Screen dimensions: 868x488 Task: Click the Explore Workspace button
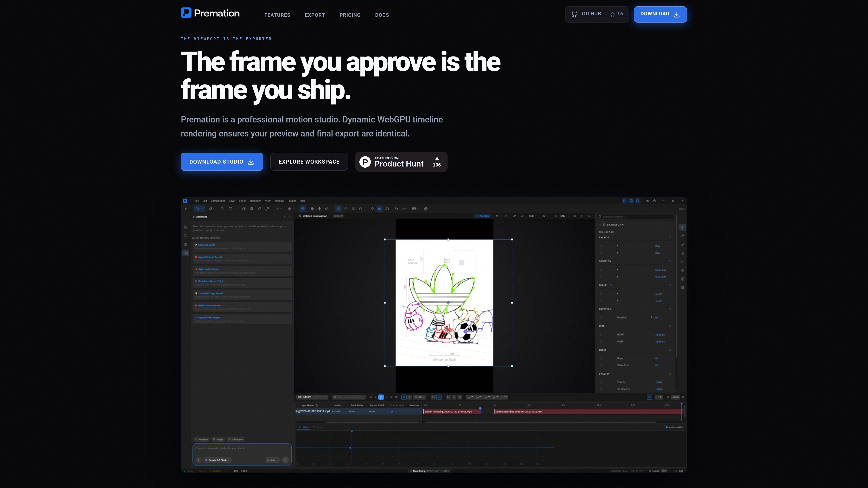click(x=309, y=162)
